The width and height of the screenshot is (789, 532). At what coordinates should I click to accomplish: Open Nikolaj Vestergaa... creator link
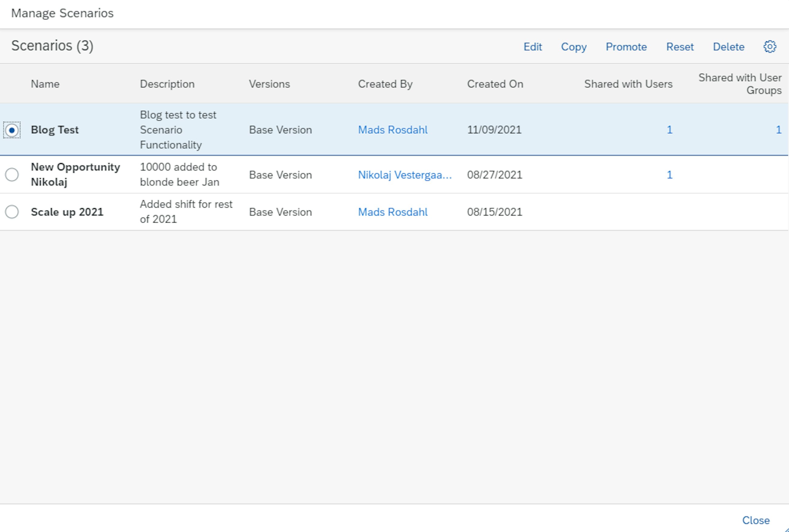[405, 175]
